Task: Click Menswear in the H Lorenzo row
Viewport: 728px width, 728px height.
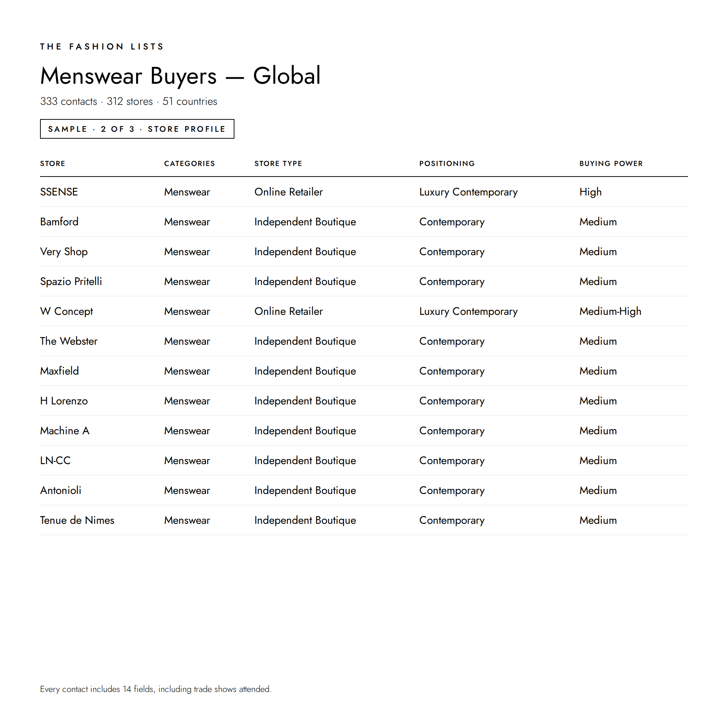Action: pyautogui.click(x=187, y=401)
